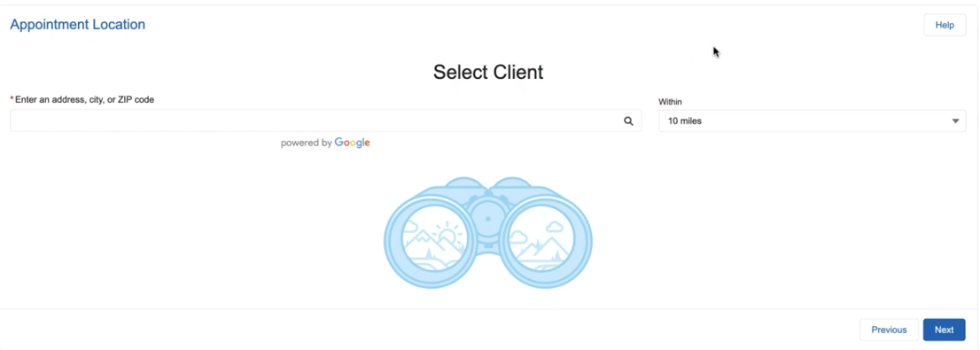Click the red required asterisk marker
The width and height of the screenshot is (980, 350).
coord(12,99)
